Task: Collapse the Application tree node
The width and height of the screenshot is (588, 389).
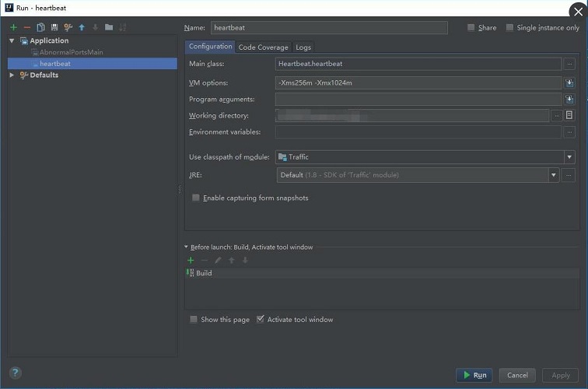Action: (12, 40)
